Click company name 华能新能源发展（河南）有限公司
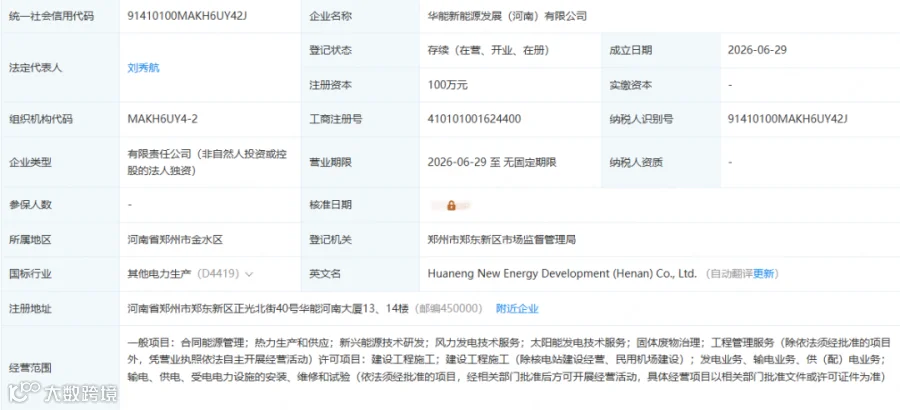The image size is (900, 410). [507, 16]
